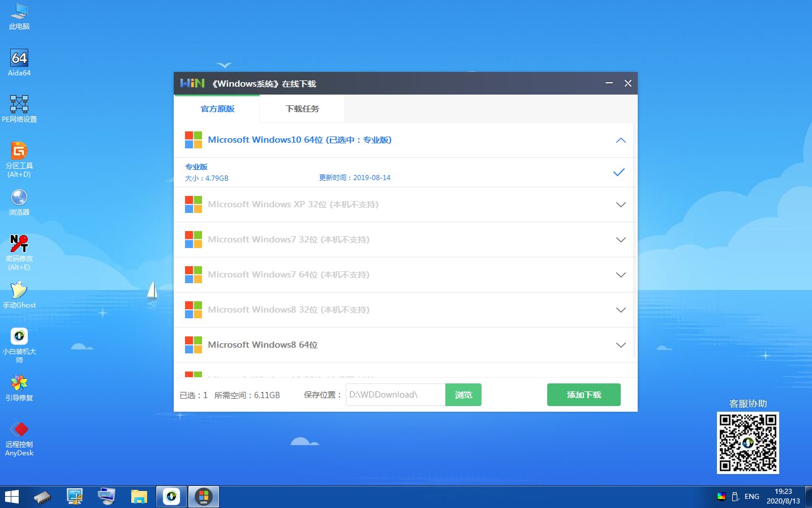Close the Windows系统 download window

[628, 83]
